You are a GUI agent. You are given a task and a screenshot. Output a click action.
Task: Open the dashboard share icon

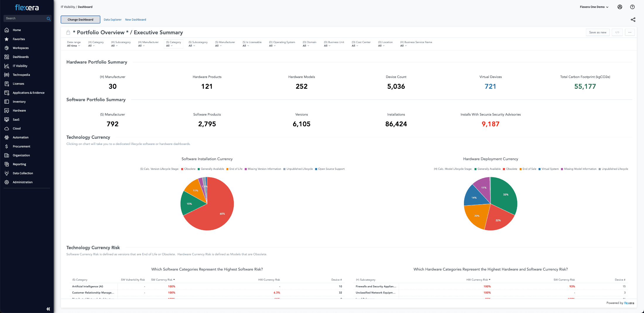click(633, 20)
